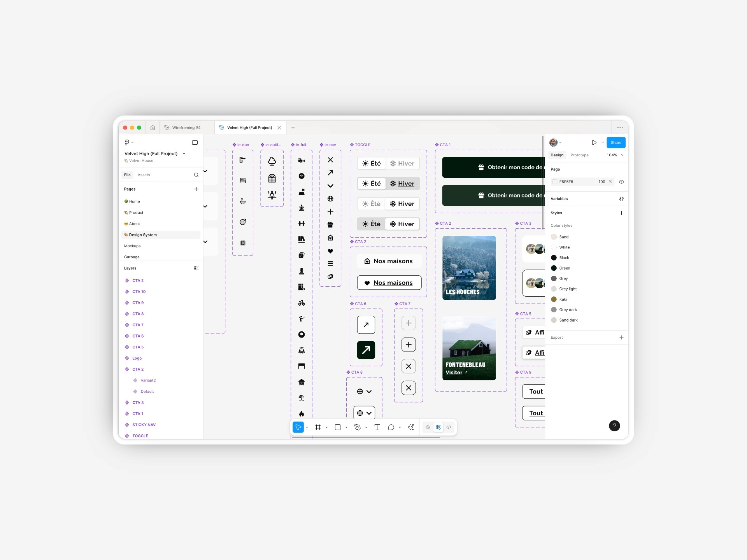
Task: Expand the frame tool options chevron
Action: click(326, 427)
